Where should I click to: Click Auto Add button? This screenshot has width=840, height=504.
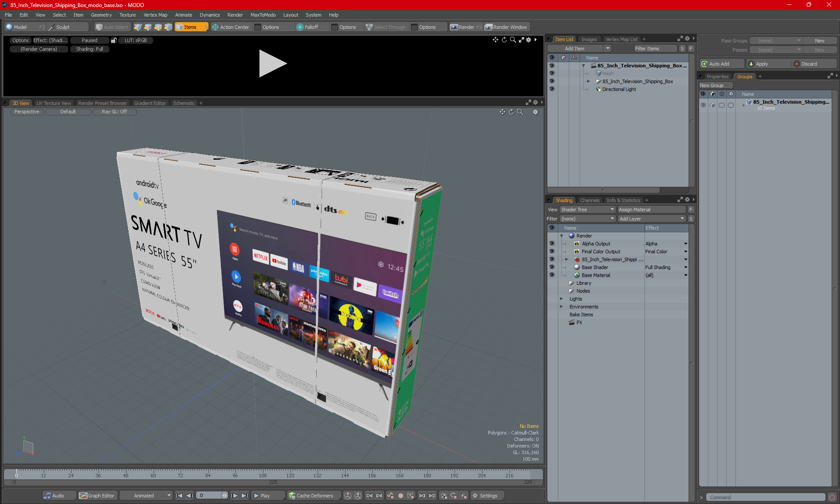coord(722,64)
